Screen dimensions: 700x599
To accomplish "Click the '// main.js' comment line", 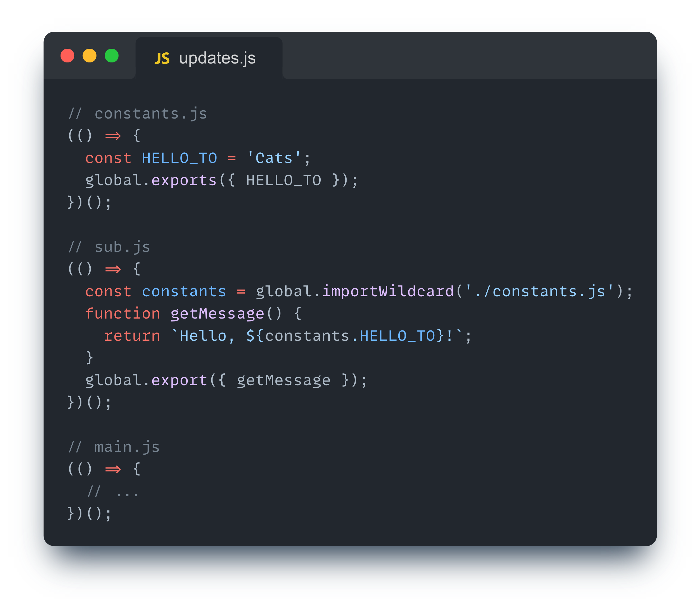I will 114,447.
